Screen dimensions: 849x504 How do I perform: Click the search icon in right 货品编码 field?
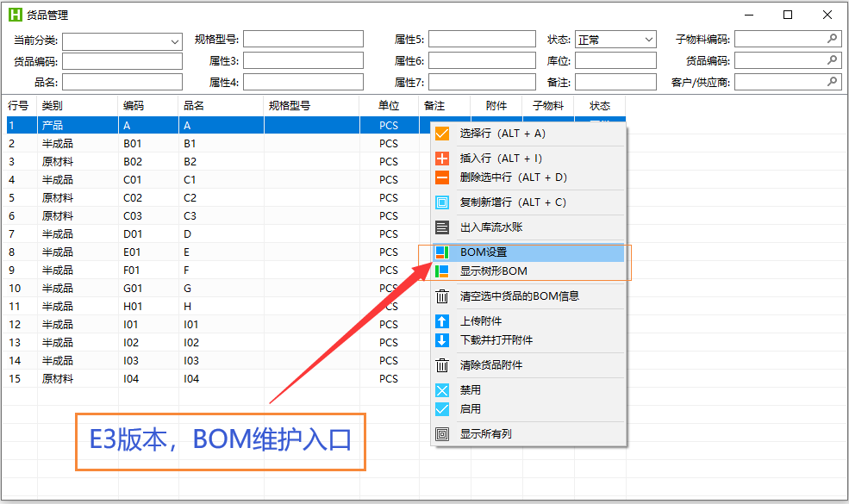point(833,60)
